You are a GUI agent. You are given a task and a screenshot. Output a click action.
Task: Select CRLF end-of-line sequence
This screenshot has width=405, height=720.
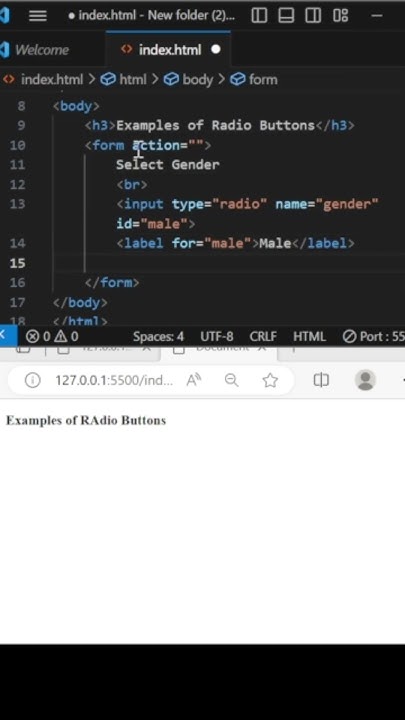click(263, 337)
